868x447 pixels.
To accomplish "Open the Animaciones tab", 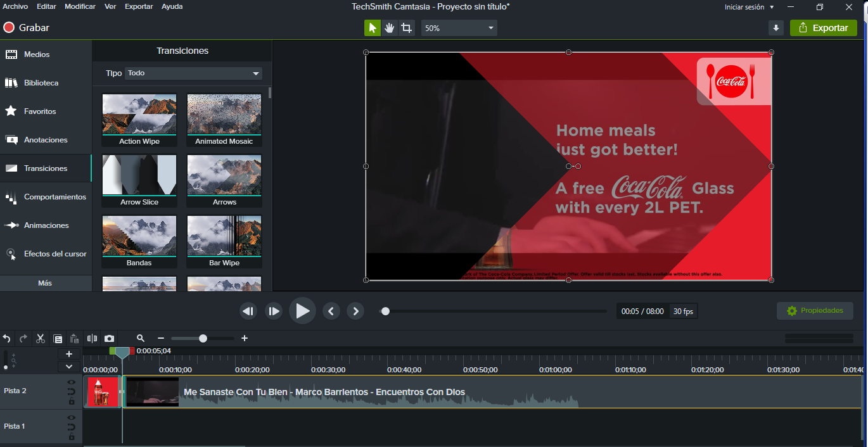I will pos(46,225).
